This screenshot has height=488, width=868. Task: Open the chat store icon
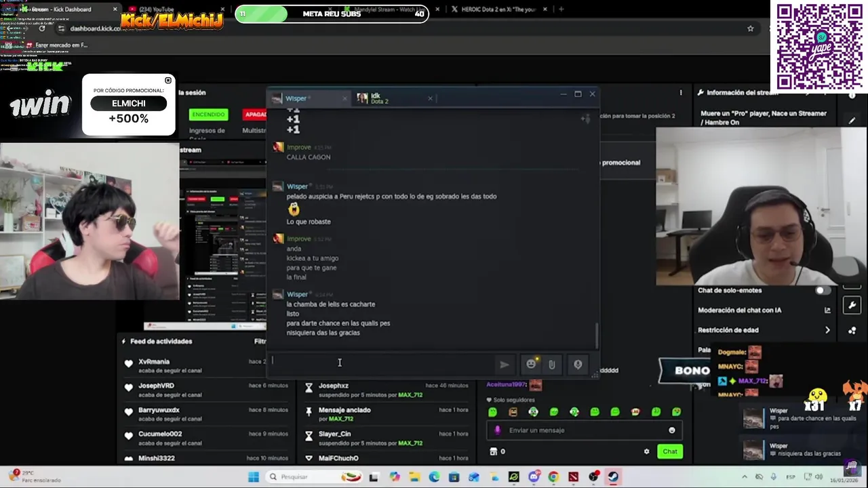(x=494, y=451)
